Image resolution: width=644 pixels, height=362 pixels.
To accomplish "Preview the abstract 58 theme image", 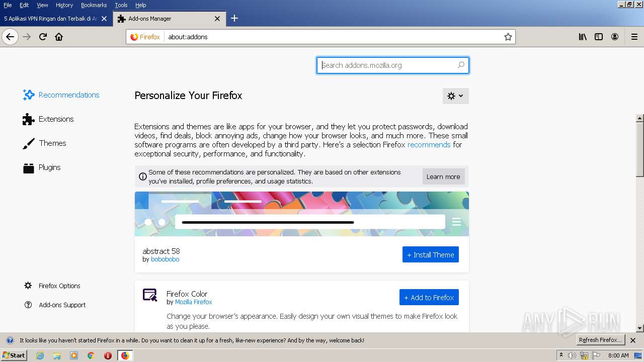I will point(302,214).
